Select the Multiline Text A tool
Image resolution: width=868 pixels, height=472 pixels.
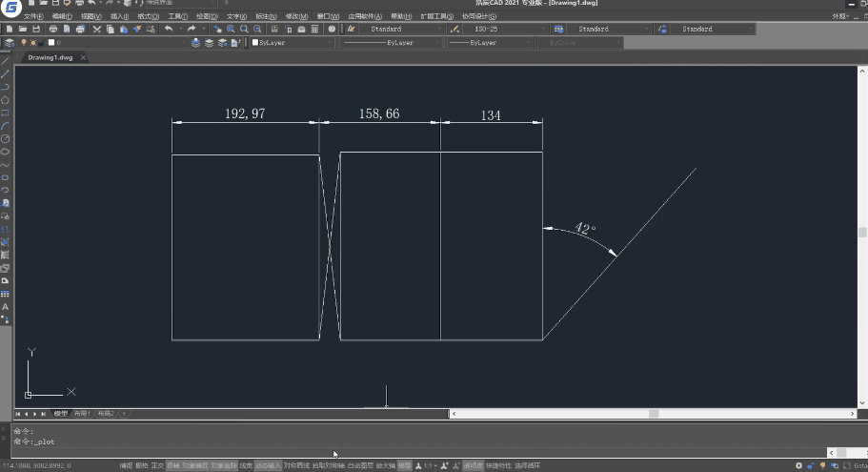pyautogui.click(x=5, y=307)
